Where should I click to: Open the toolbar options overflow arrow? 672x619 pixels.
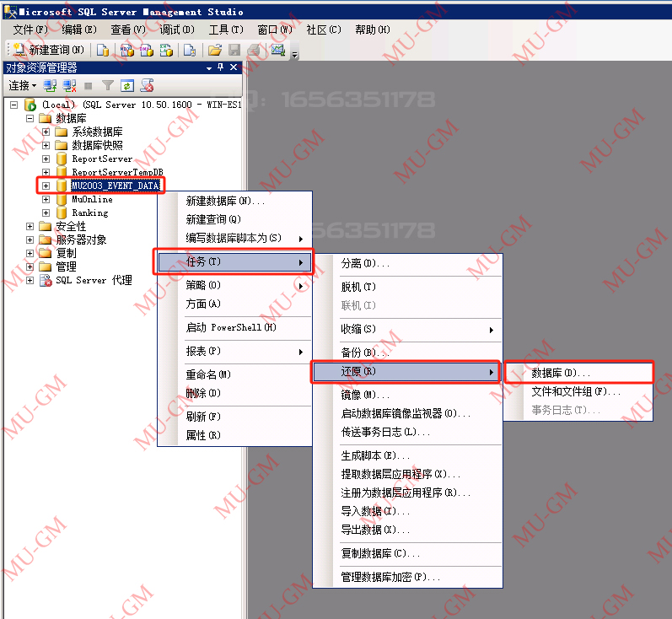pos(294,55)
